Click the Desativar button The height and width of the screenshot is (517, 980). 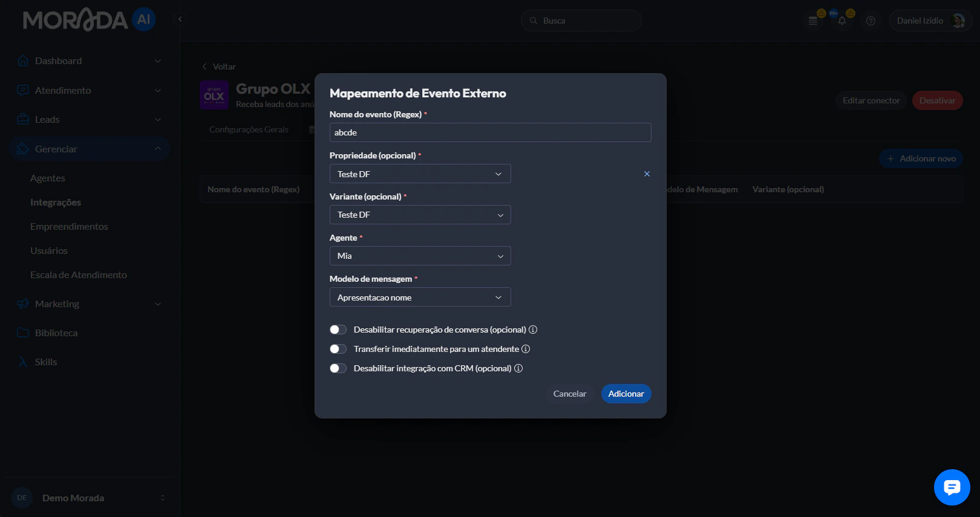[x=938, y=100]
